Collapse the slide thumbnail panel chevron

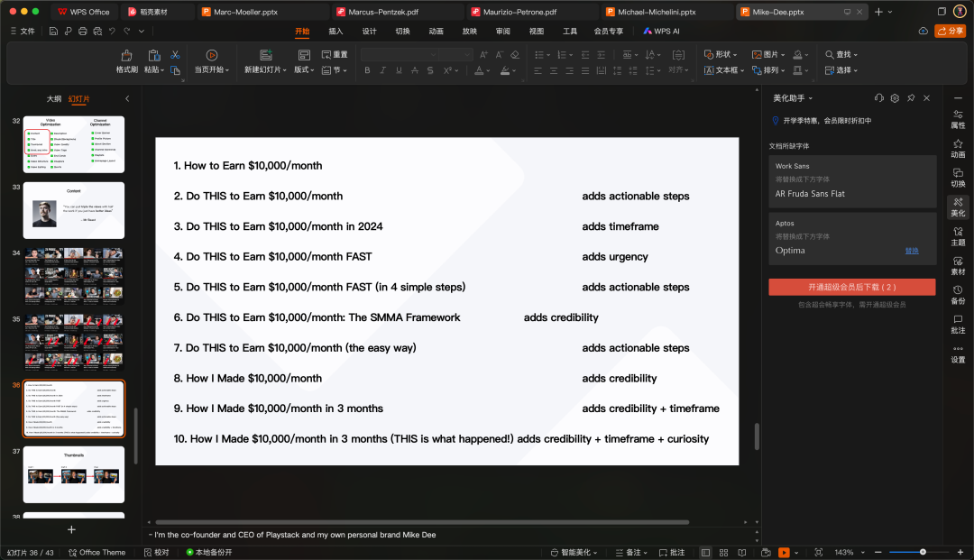127,98
